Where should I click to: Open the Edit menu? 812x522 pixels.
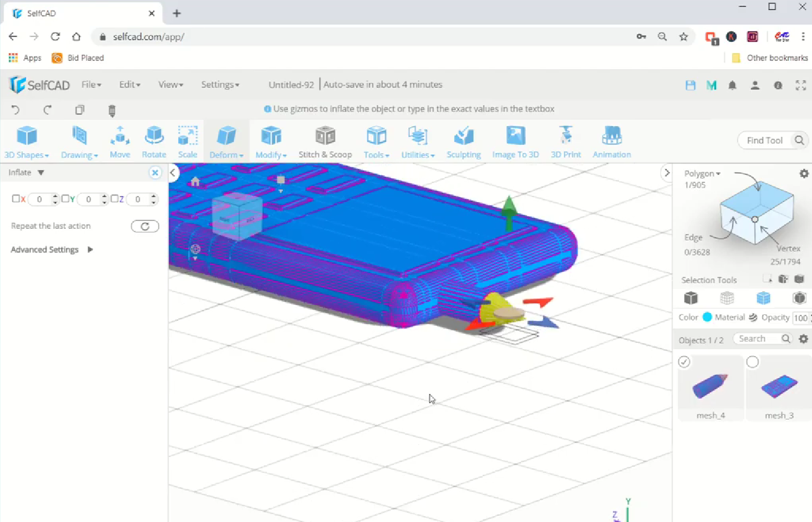tap(130, 85)
